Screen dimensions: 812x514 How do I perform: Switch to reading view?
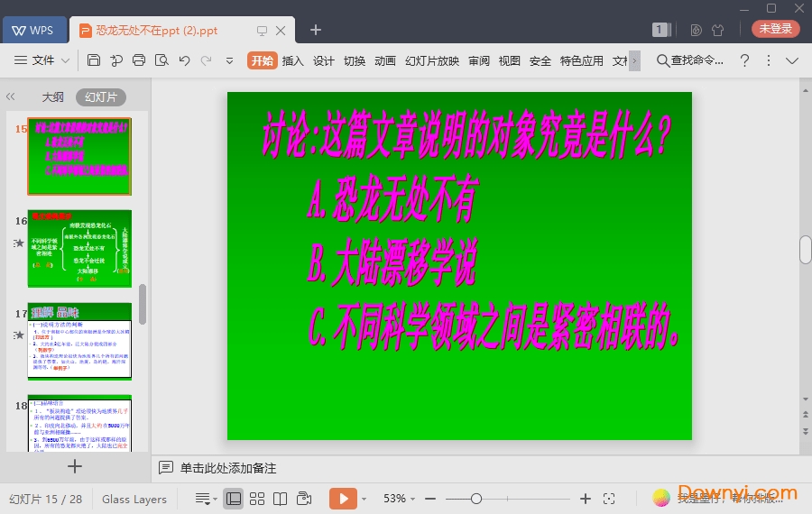coord(281,499)
